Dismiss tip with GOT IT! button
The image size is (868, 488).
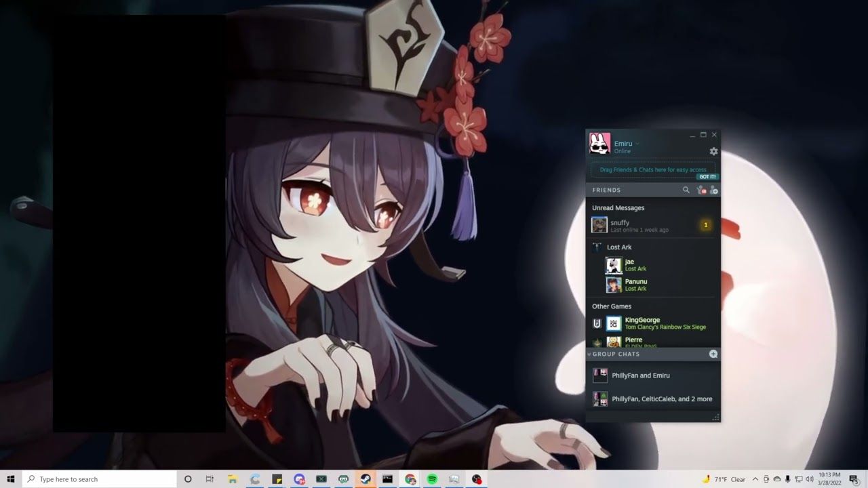click(x=707, y=177)
